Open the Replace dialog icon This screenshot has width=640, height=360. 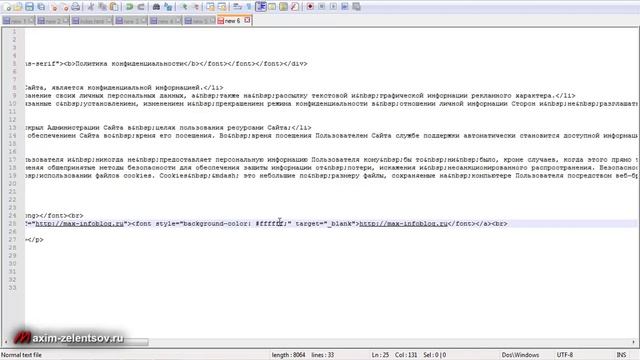click(168, 7)
